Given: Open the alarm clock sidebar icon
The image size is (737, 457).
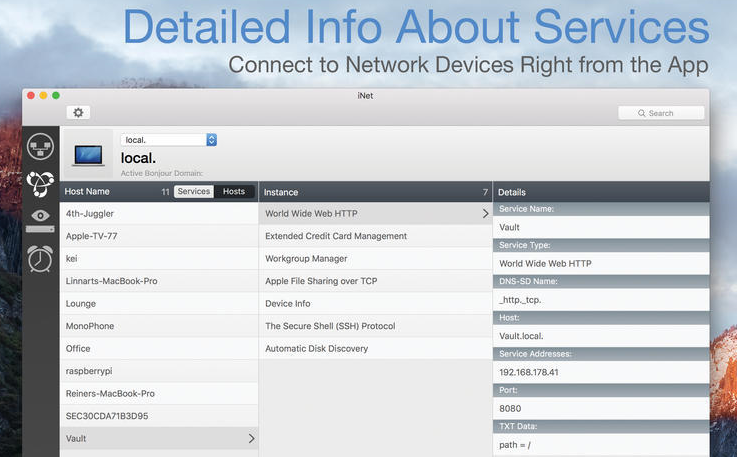Looking at the screenshot, I should point(40,258).
